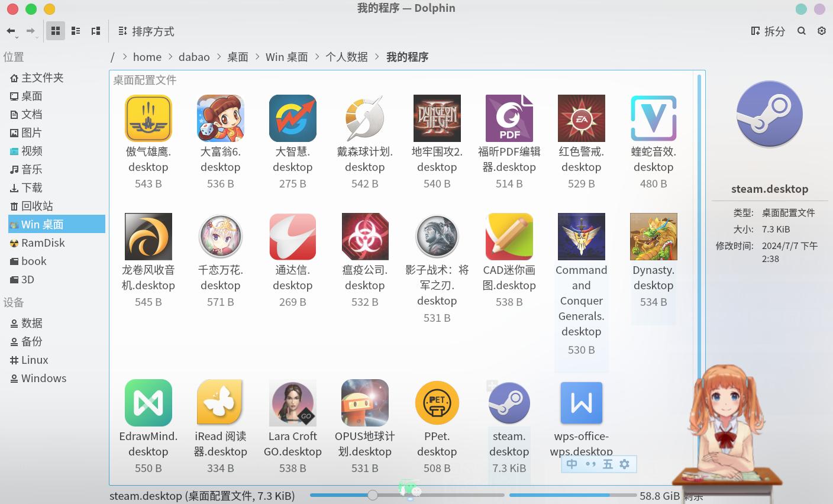Navigate to 个人数据 in breadcrumb
The width and height of the screenshot is (833, 504).
(347, 57)
